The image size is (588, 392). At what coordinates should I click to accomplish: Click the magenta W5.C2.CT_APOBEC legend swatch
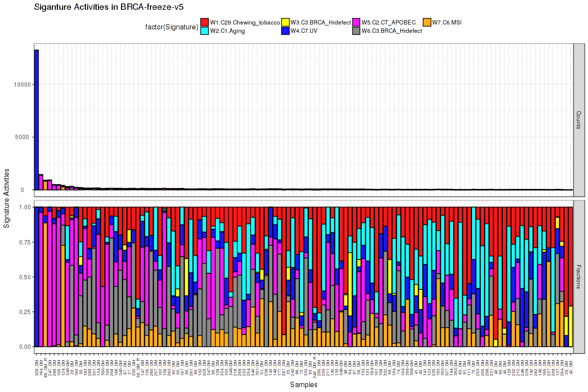pyautogui.click(x=356, y=23)
